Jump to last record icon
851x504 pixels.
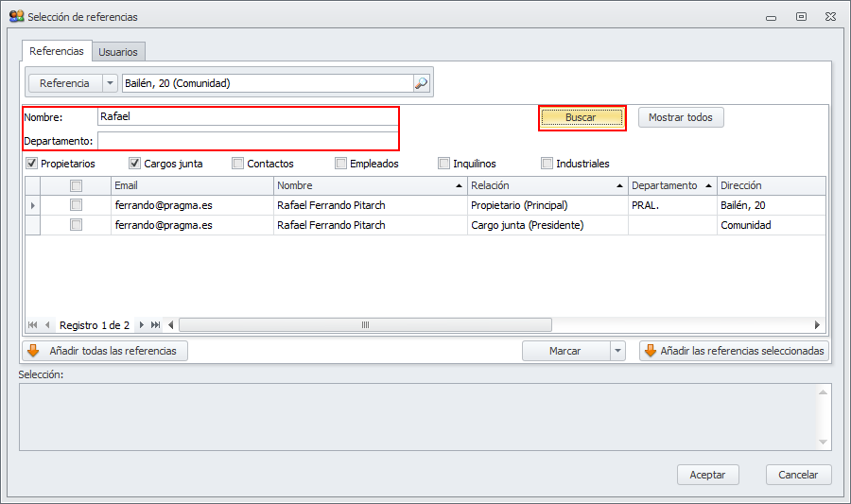tap(156, 325)
